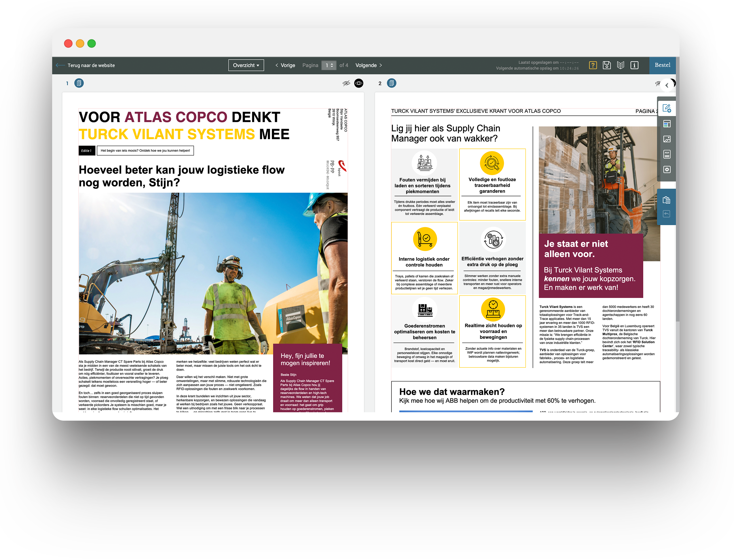Click the Bestel button

pyautogui.click(x=662, y=65)
